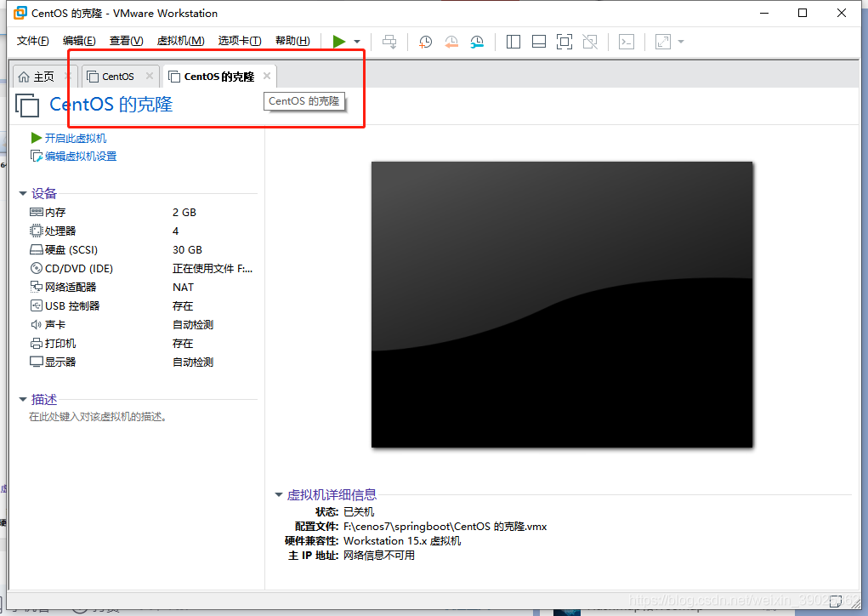Click the stretch guest display icon
Screen dimensions: 868x616
click(x=662, y=42)
